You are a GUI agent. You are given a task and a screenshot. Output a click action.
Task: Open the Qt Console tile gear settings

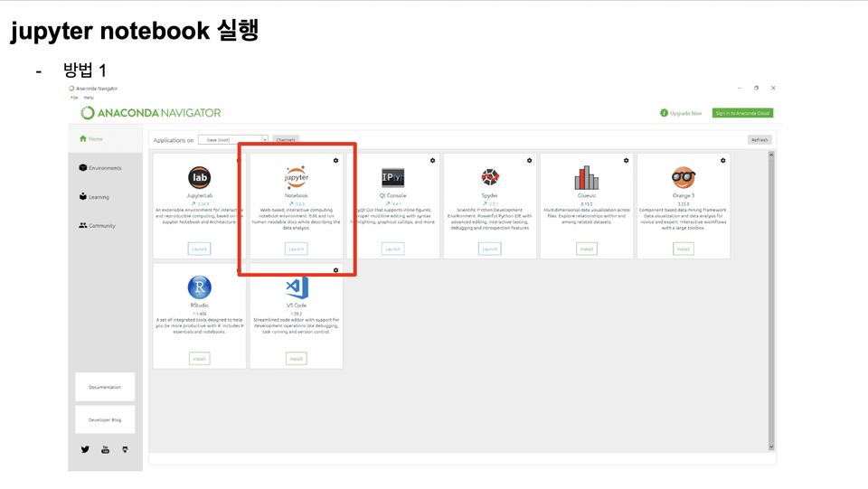point(432,160)
